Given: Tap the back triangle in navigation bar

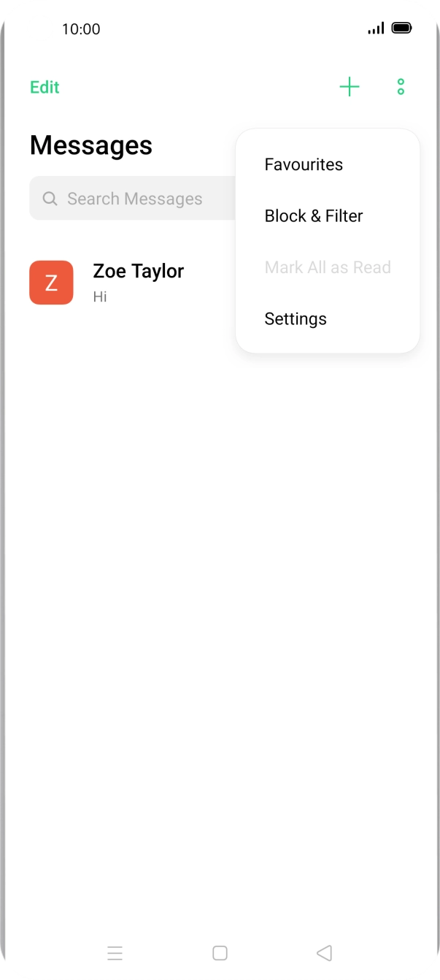Looking at the screenshot, I should pyautogui.click(x=324, y=953).
